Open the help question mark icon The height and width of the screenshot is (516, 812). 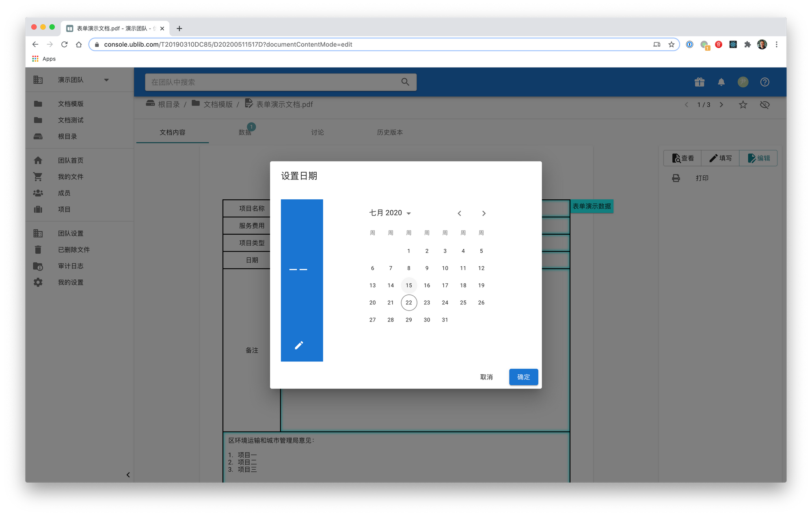[x=764, y=82]
